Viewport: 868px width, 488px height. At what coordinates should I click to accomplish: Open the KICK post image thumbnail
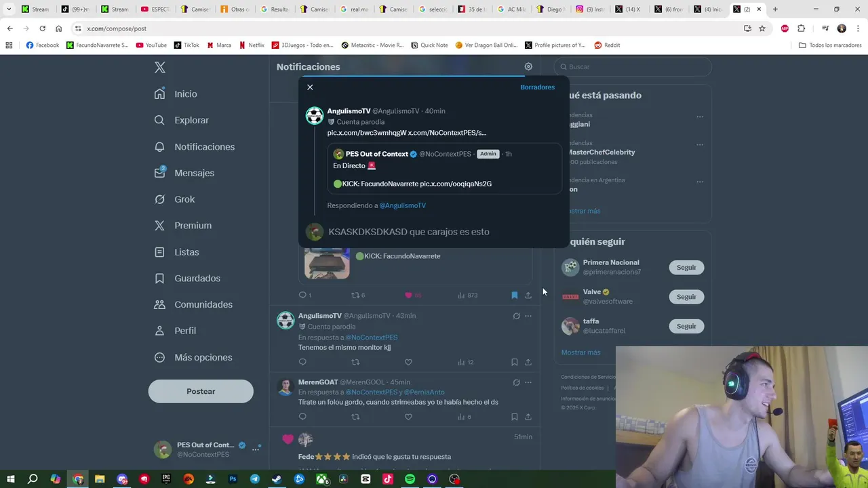point(327,264)
